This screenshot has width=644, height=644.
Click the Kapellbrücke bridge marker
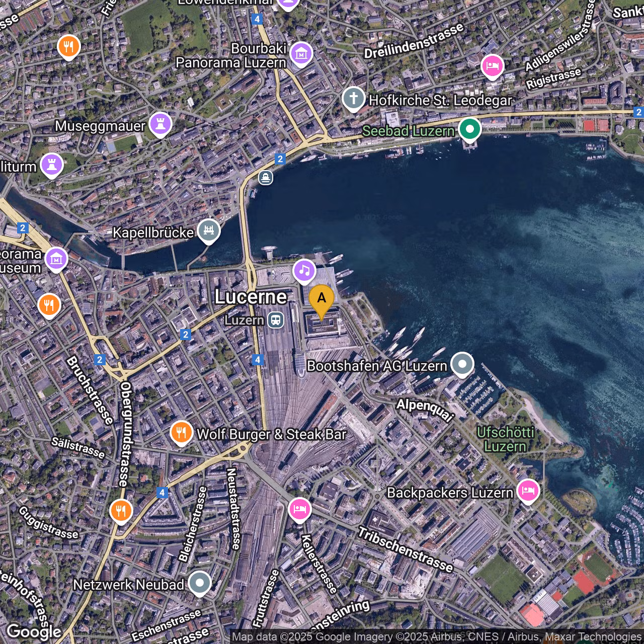209,230
